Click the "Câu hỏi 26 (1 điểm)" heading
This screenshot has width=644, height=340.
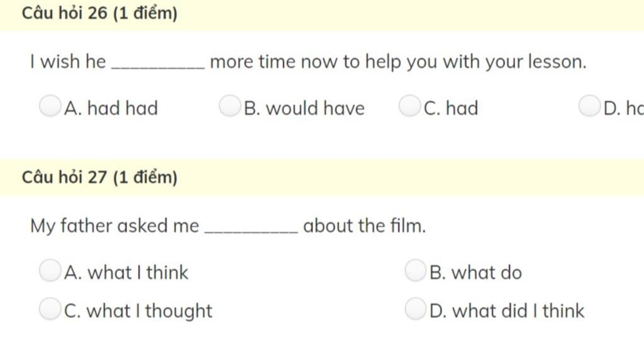(x=99, y=13)
